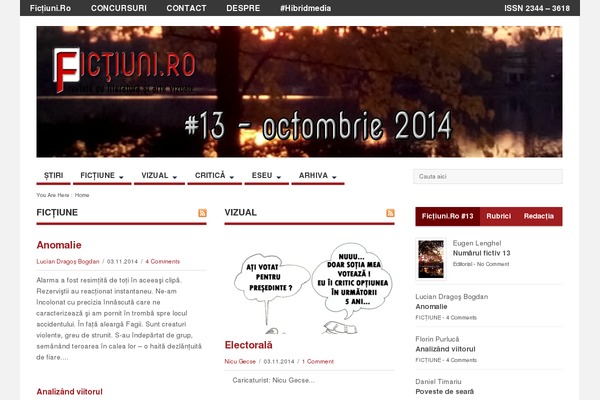Expand the FICȚIUNE menu dropdown arrow
This screenshot has width=600, height=400.
tap(121, 177)
